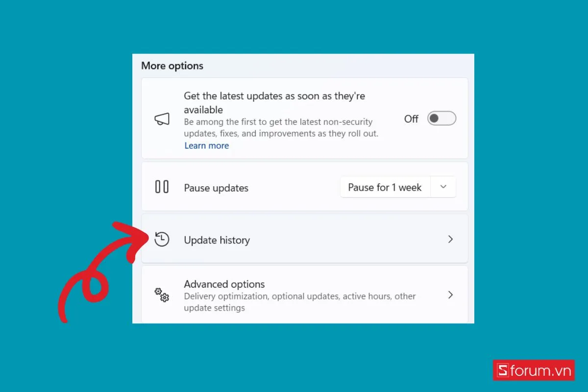This screenshot has width=588, height=392.
Task: Click the Update history clock icon
Action: [161, 239]
